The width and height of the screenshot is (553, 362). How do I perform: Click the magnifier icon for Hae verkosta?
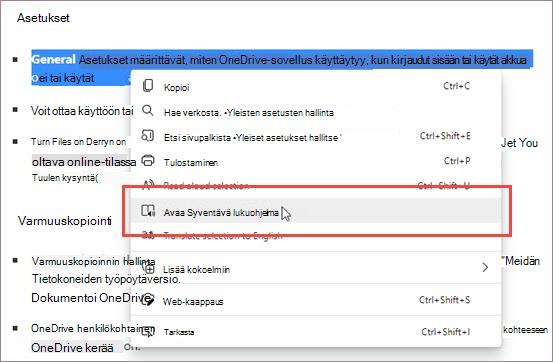click(148, 111)
